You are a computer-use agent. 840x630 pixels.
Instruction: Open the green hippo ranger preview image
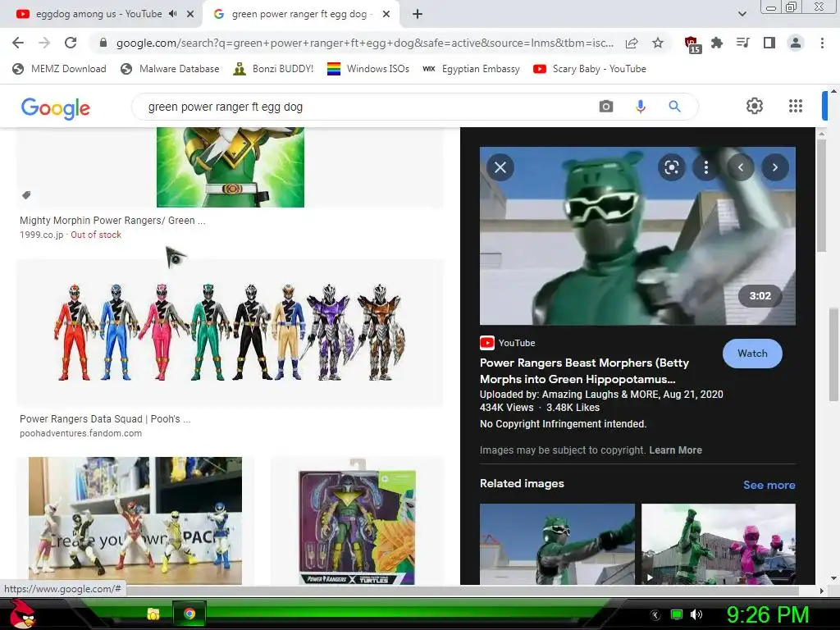tap(637, 235)
